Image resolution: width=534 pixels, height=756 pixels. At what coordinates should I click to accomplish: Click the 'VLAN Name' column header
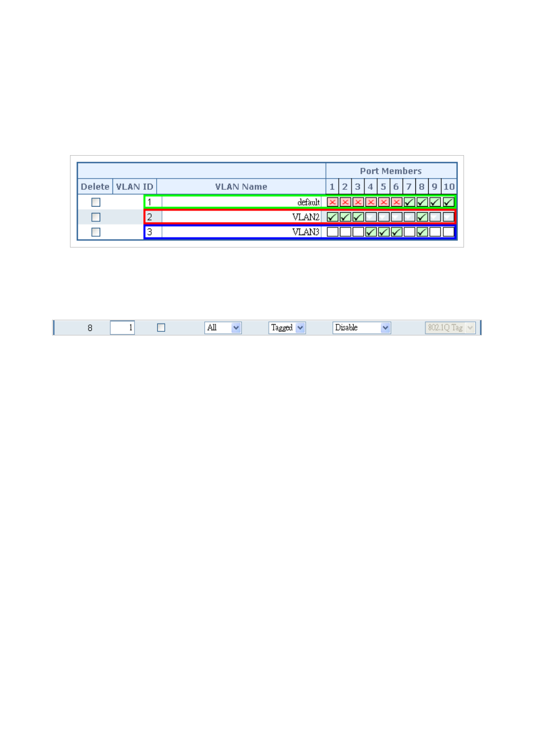pyautogui.click(x=241, y=186)
